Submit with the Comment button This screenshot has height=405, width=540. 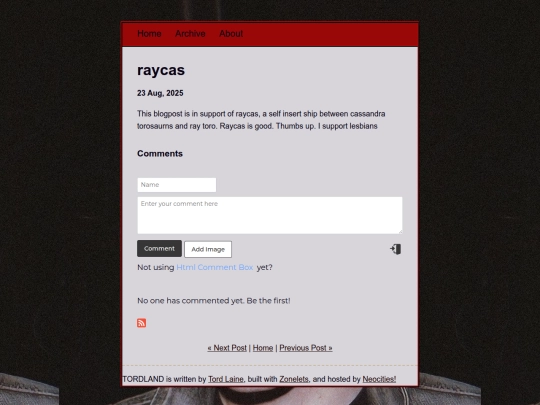coord(159,249)
